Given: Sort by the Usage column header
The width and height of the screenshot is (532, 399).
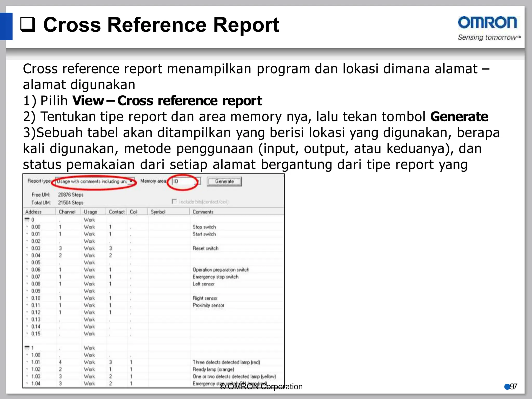Looking at the screenshot, I should (x=93, y=212).
